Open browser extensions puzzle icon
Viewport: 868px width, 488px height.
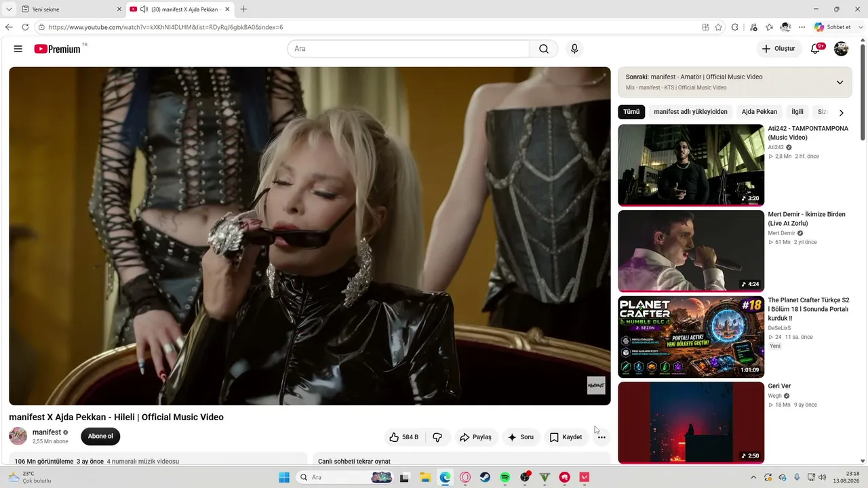pyautogui.click(x=735, y=27)
